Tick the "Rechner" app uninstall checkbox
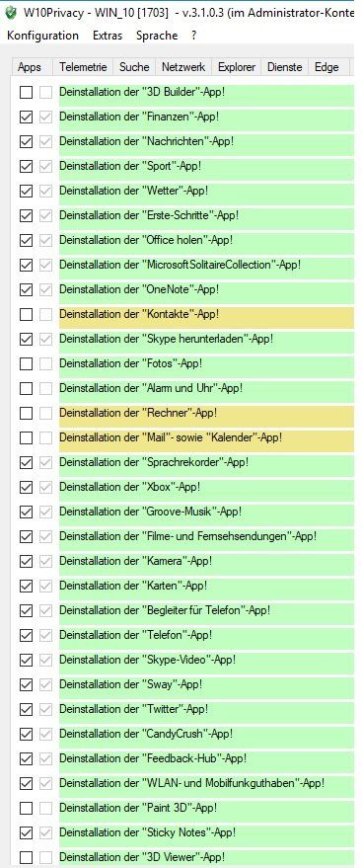The image size is (362, 868). coord(26,413)
